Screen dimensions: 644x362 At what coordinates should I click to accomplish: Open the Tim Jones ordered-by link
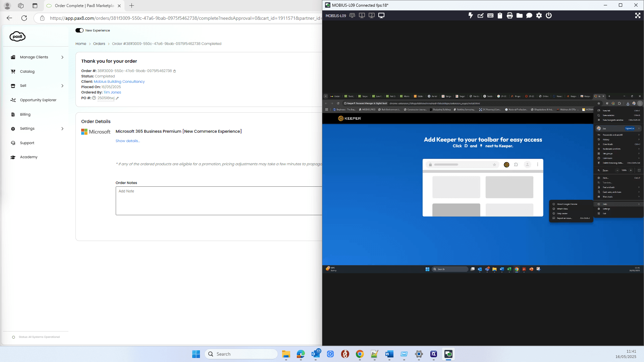112,92
